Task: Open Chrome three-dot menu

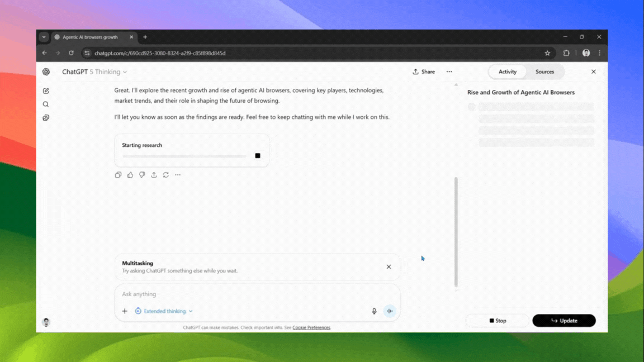Action: 600,53
